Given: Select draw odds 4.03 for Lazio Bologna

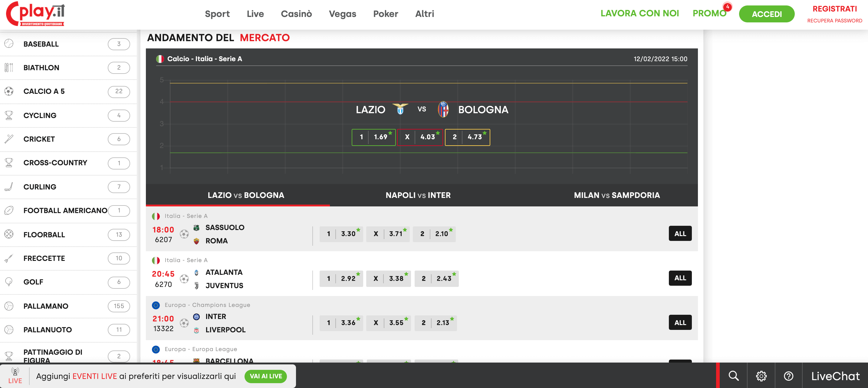Looking at the screenshot, I should tap(419, 137).
